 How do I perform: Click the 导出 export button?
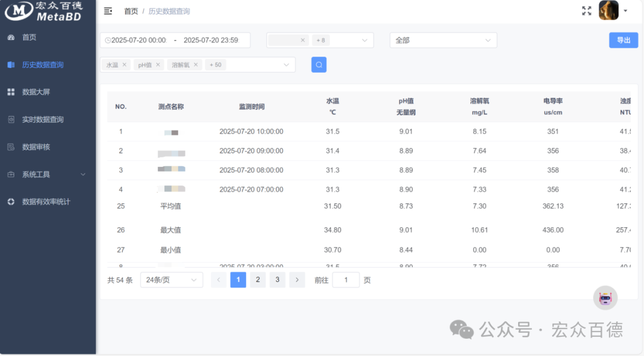[623, 40]
